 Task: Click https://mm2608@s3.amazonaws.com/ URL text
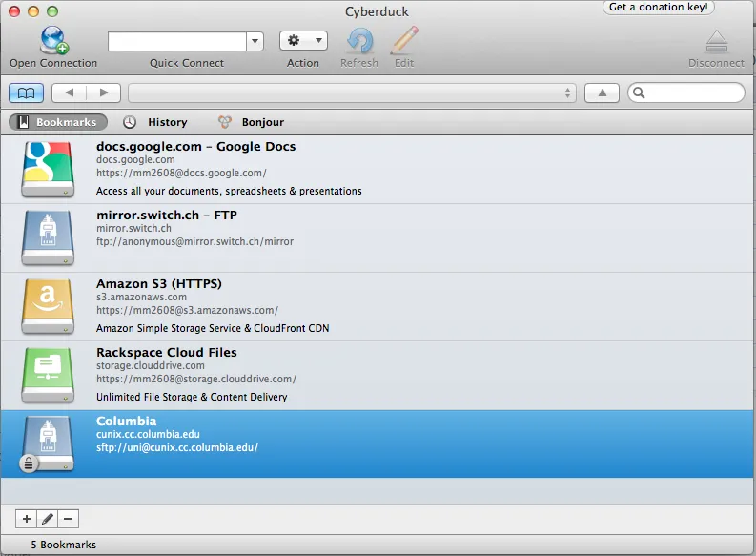[187, 310]
